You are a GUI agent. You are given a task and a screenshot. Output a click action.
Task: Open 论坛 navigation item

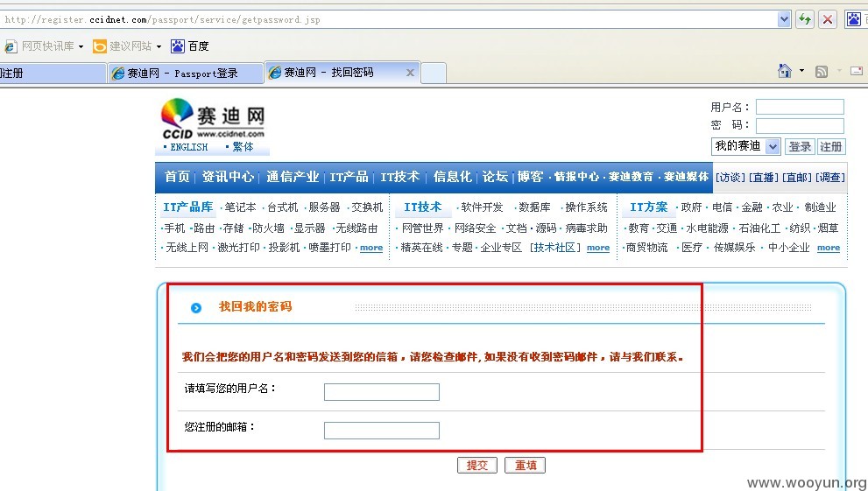[x=495, y=177]
